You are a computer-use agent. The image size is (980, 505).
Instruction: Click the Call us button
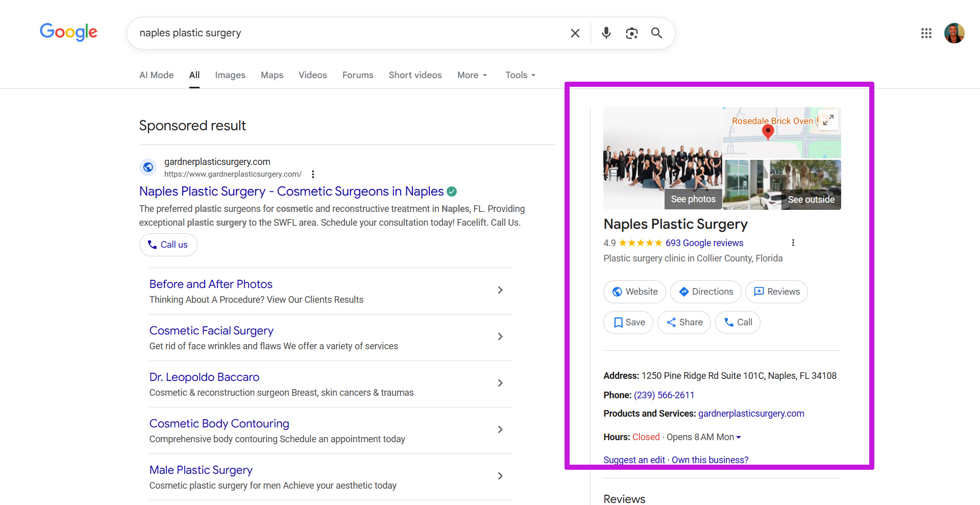coord(168,245)
